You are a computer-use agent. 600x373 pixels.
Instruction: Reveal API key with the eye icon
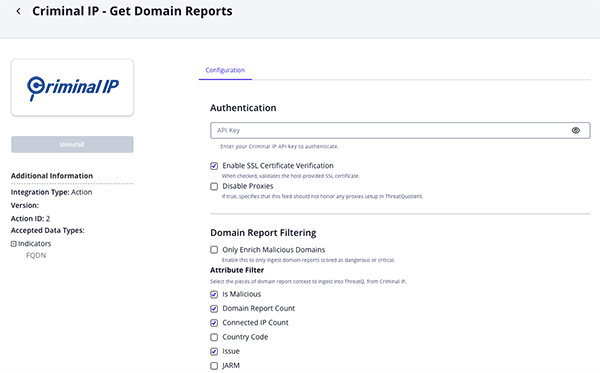pos(576,130)
